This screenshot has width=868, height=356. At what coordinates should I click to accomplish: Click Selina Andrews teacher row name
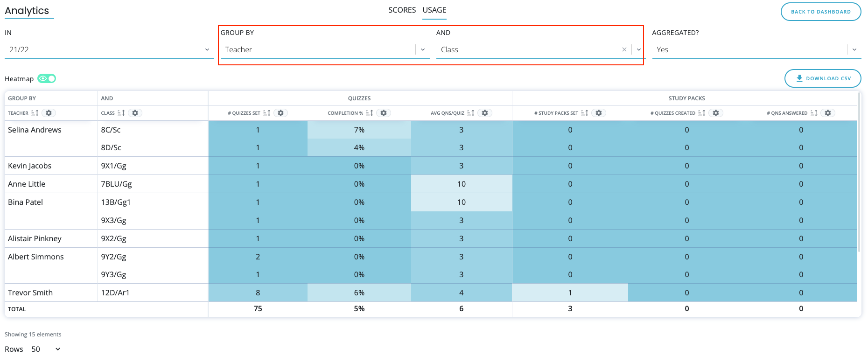point(35,130)
